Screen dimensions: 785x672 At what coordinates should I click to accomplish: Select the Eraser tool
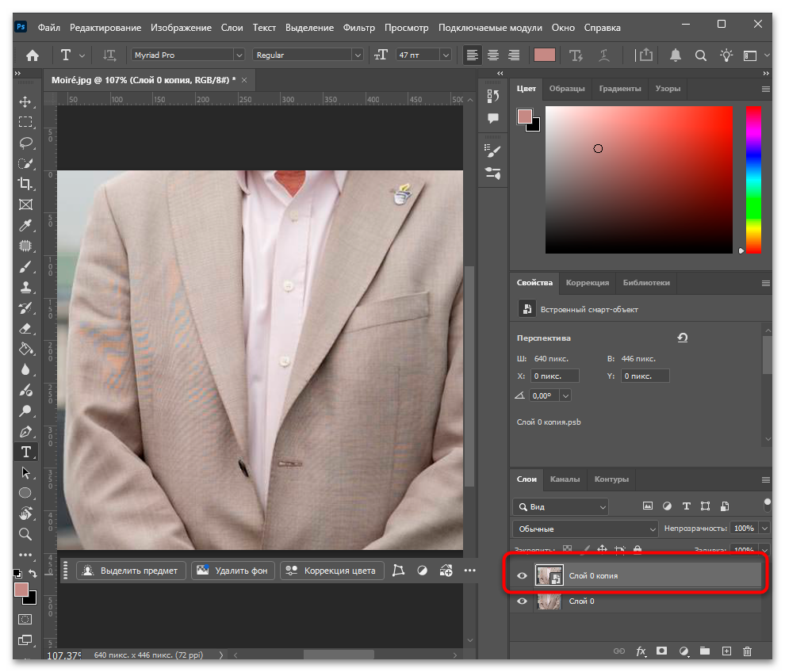25,328
